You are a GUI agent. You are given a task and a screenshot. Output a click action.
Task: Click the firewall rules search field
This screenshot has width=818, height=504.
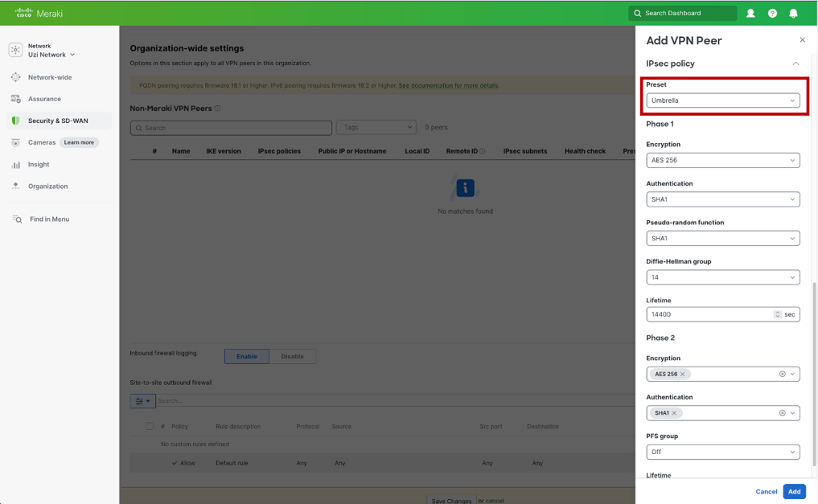pos(395,401)
